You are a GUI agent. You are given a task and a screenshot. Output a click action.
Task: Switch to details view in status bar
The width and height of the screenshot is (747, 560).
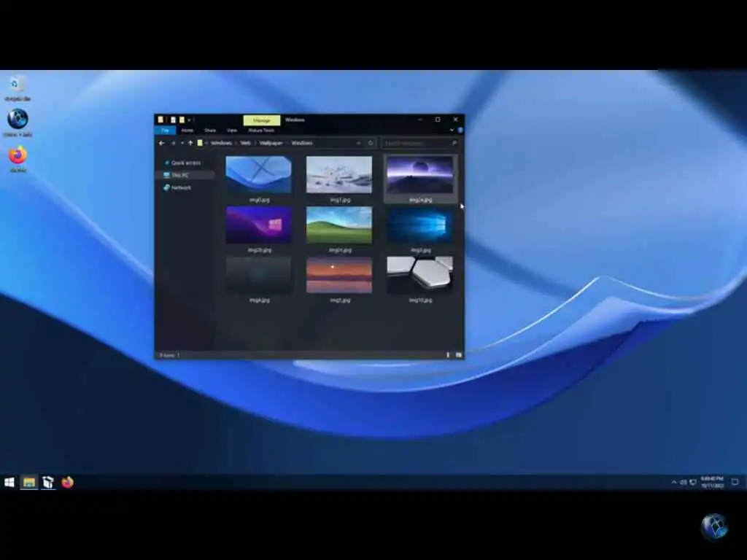pyautogui.click(x=448, y=355)
